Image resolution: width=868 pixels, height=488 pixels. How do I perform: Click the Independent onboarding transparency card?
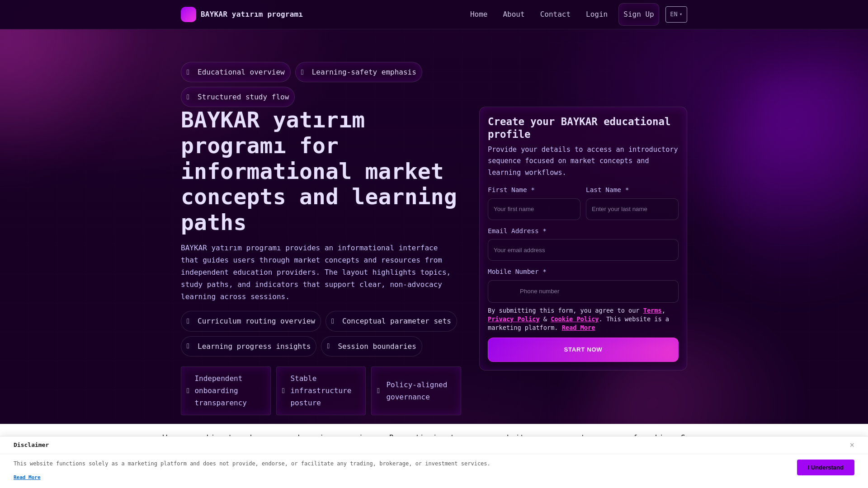tap(226, 391)
